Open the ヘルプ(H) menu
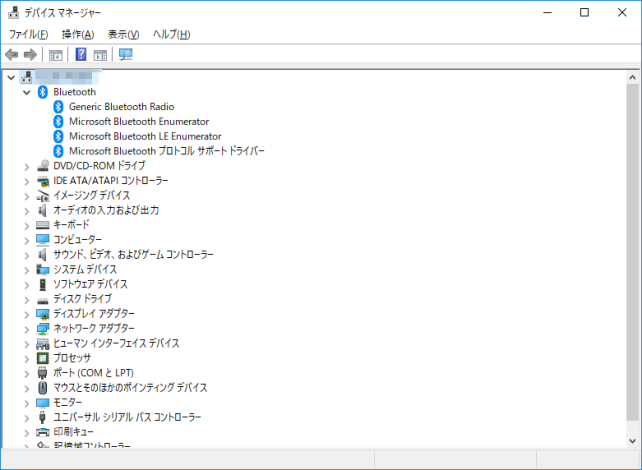This screenshot has height=470, width=642. click(x=172, y=34)
